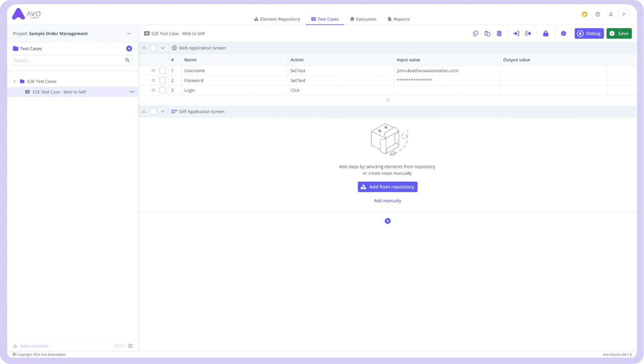Click the E2E Test Case title header
The height and width of the screenshot is (364, 644).
[178, 34]
